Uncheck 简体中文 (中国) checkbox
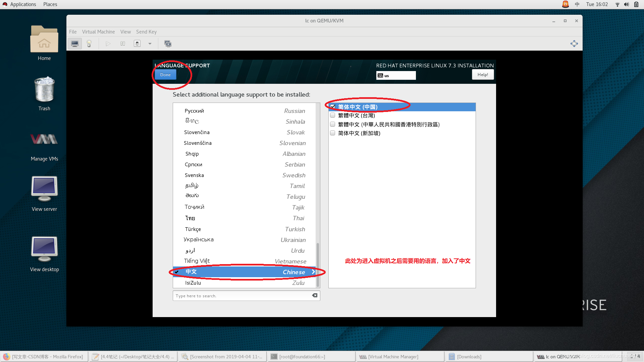The width and height of the screenshot is (644, 362). pyautogui.click(x=333, y=107)
